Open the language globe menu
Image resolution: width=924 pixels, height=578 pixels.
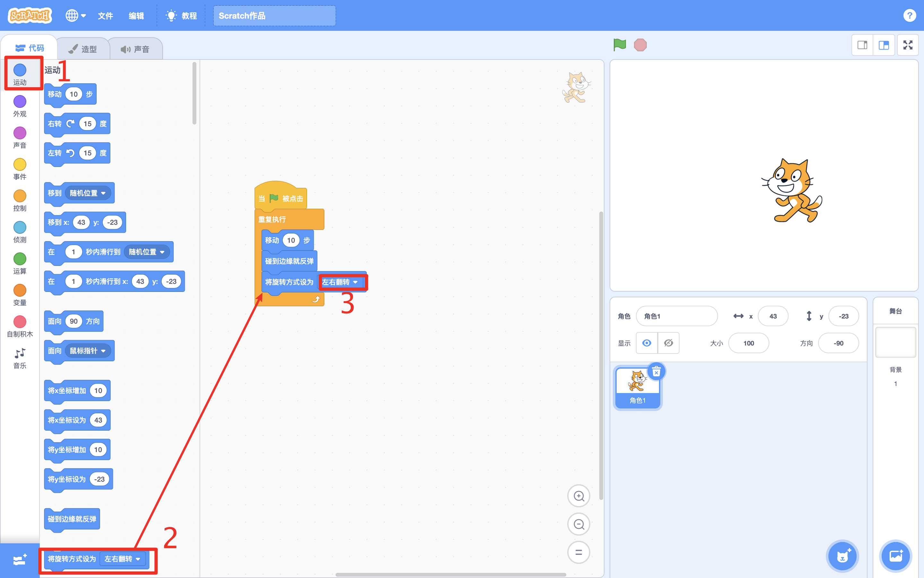click(76, 16)
